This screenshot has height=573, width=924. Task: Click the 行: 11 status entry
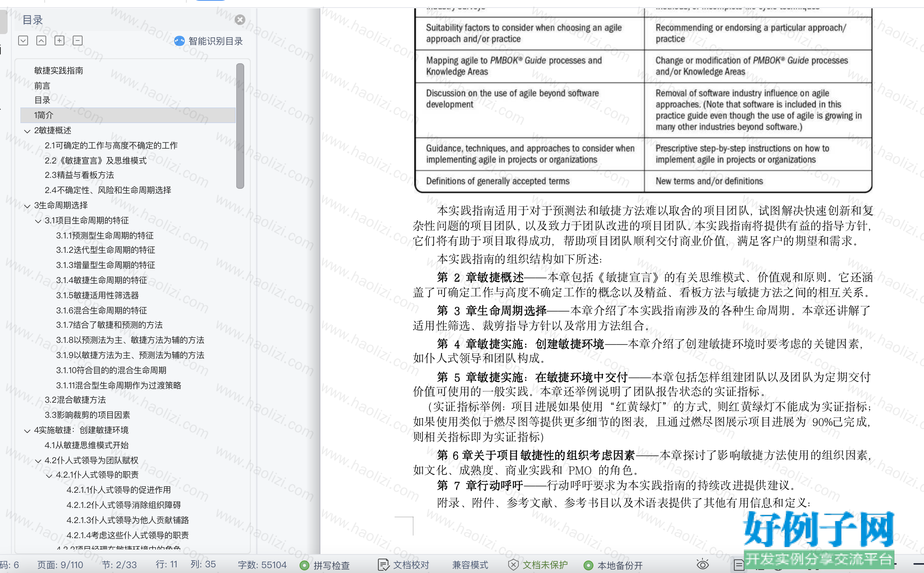(x=167, y=564)
